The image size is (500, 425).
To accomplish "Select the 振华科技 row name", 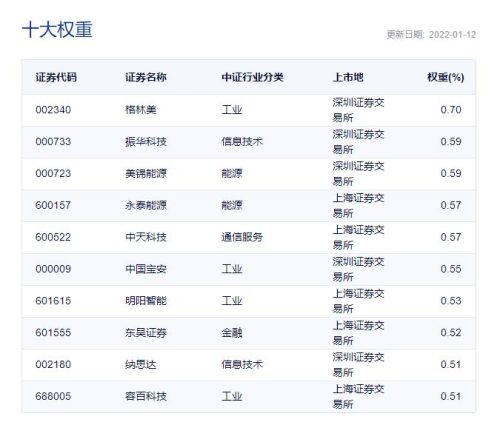I will pyautogui.click(x=146, y=142).
